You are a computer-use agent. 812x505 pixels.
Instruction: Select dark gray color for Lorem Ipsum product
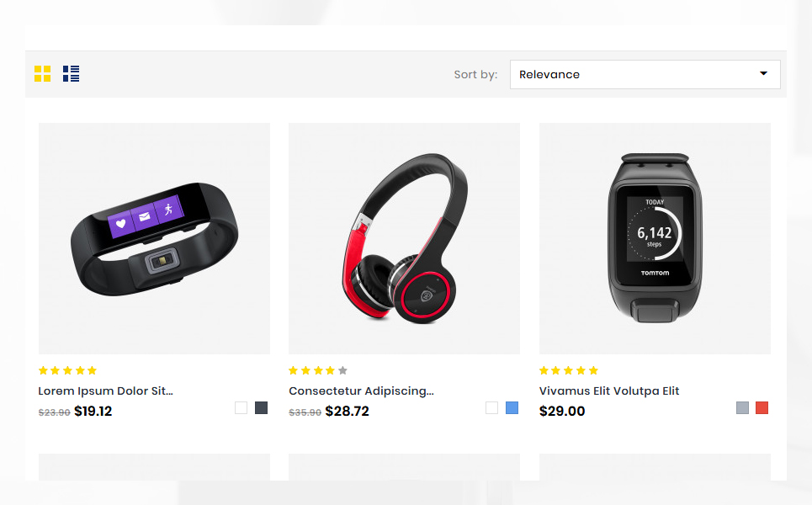[261, 407]
